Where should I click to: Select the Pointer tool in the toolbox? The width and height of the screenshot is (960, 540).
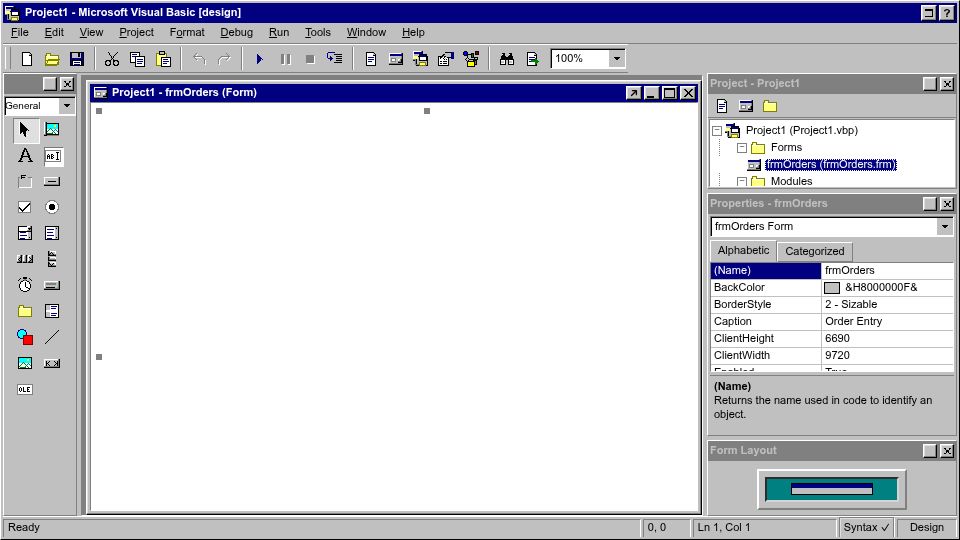click(24, 130)
